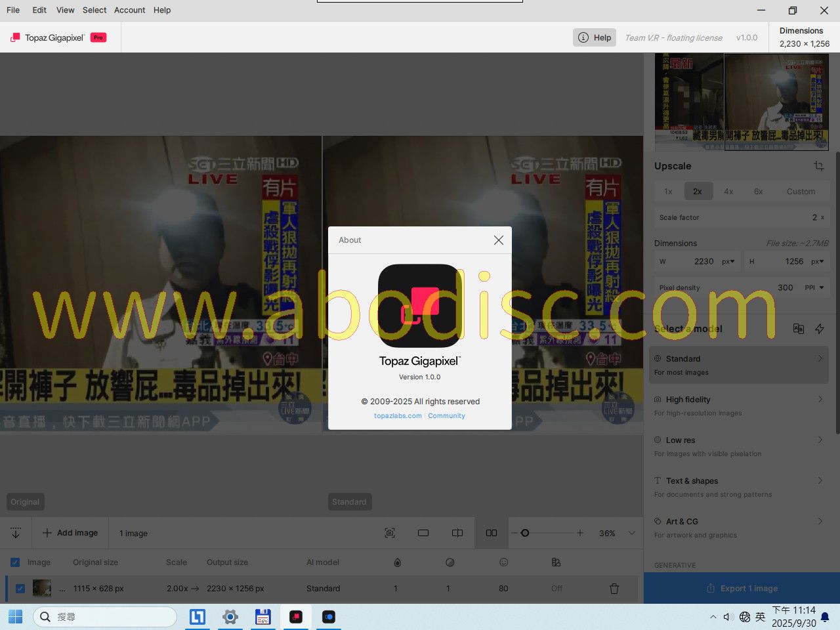The width and height of the screenshot is (840, 630).
Task: Toggle the select-all images checkbox
Action: click(x=15, y=562)
